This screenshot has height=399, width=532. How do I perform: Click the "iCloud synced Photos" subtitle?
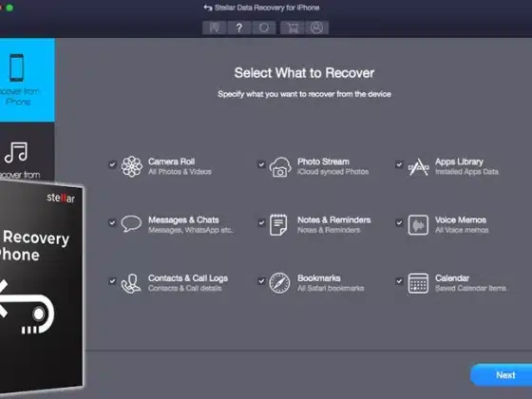tap(332, 172)
